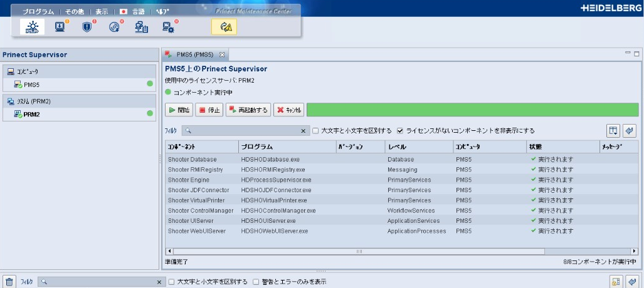Image resolution: width=644 pixels, height=288 pixels.
Task: Sort by レベル column header
Action: click(x=419, y=147)
